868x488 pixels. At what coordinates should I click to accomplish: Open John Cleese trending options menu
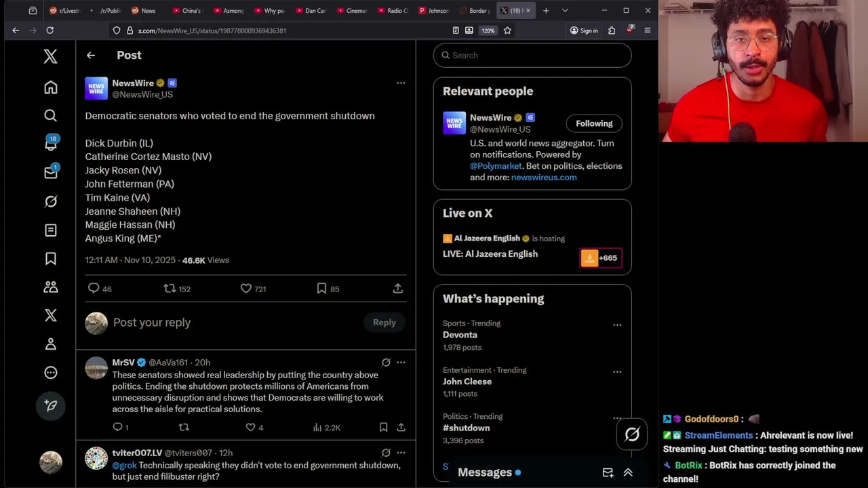[x=617, y=372]
